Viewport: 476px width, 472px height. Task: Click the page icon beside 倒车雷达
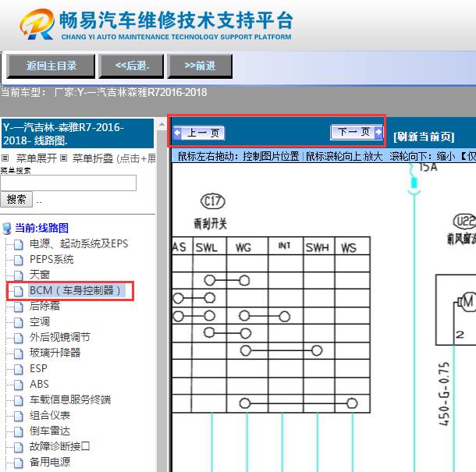point(19,431)
